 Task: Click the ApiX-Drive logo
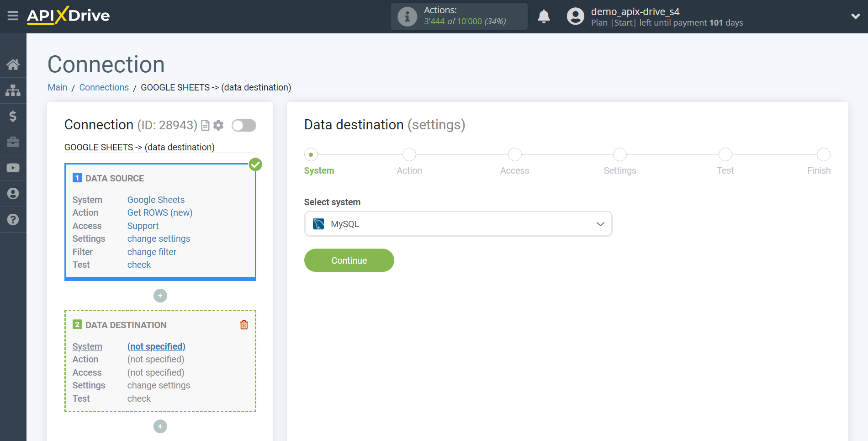pyautogui.click(x=68, y=16)
